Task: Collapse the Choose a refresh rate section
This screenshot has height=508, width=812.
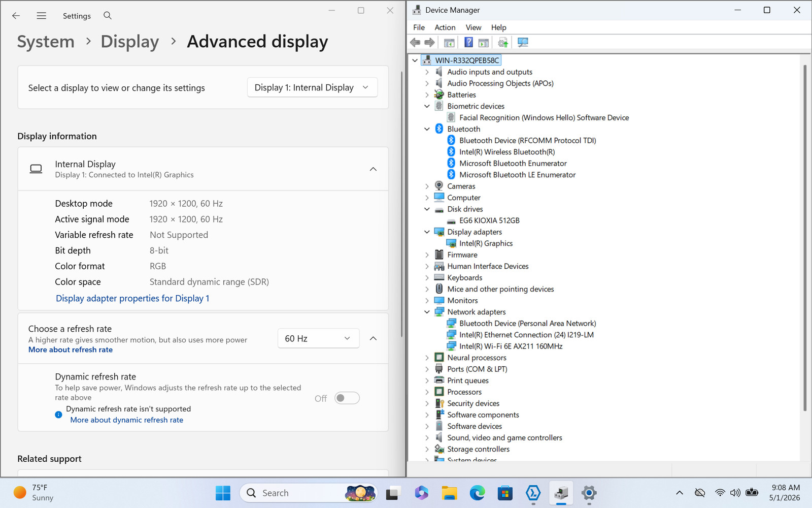Action: pyautogui.click(x=373, y=338)
